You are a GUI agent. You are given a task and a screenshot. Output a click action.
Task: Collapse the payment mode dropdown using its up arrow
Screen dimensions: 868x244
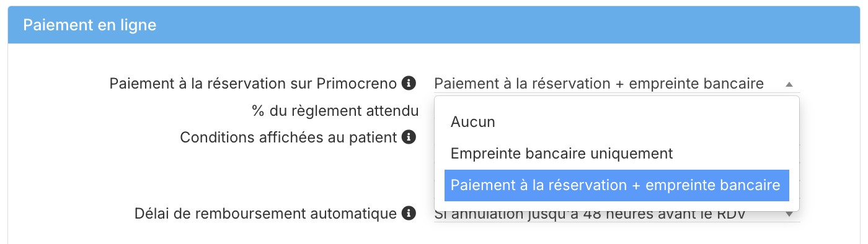(x=789, y=84)
